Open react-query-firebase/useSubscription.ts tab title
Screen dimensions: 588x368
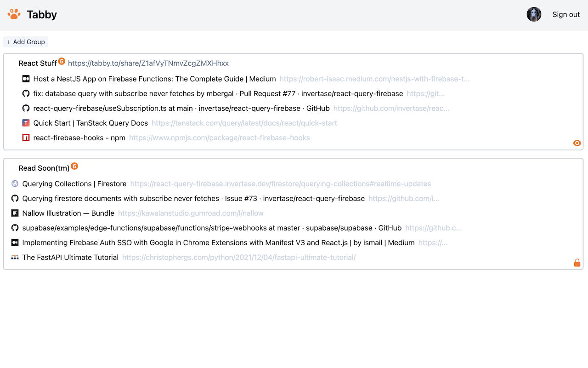click(x=181, y=109)
